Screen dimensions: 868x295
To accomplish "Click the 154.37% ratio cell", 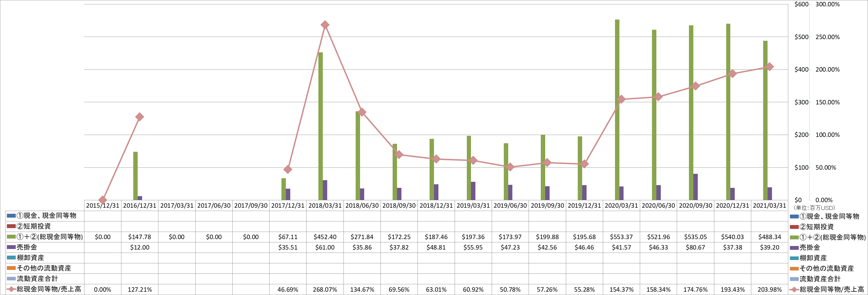I will pyautogui.click(x=621, y=289).
